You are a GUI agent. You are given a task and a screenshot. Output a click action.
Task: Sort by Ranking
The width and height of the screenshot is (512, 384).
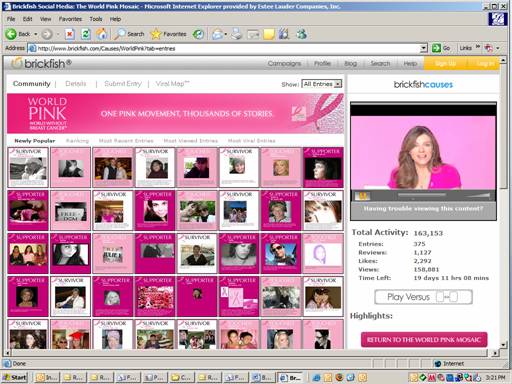click(x=77, y=141)
